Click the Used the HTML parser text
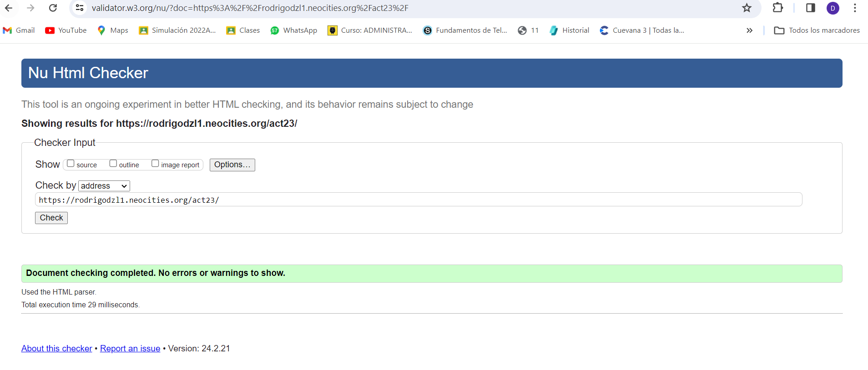Image resolution: width=868 pixels, height=370 pixels. [x=59, y=292]
